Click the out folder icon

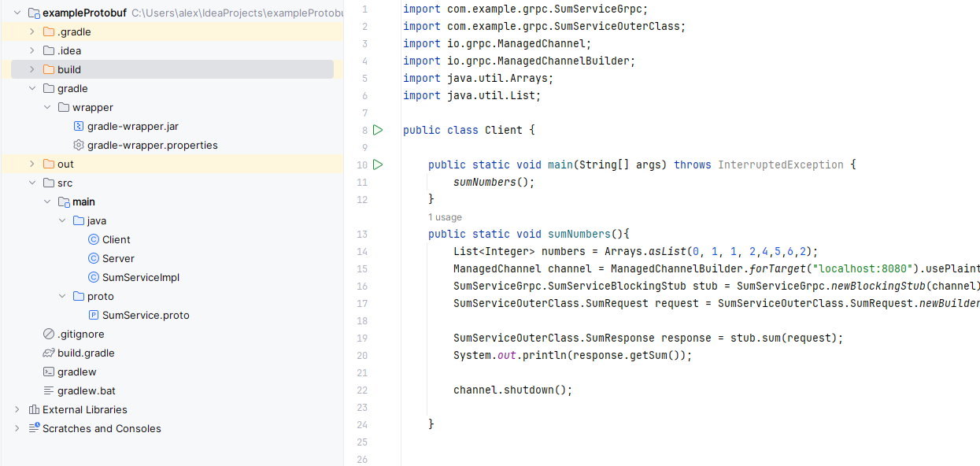coord(49,165)
